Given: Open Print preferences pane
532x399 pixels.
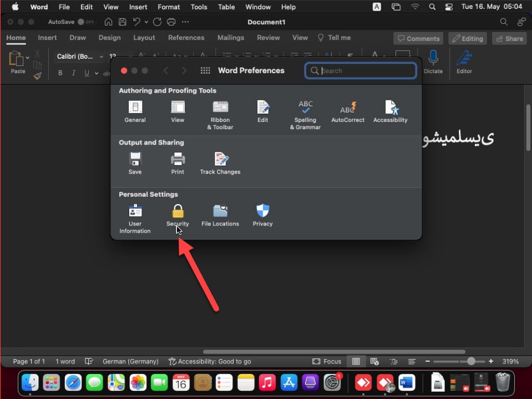Looking at the screenshot, I should (x=178, y=163).
